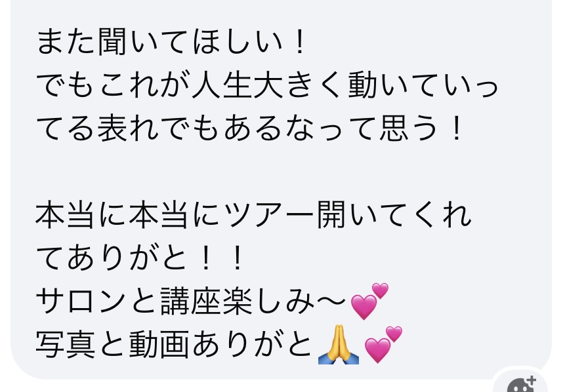
Task: Click the blank line between paragraphs
Action: [281, 172]
